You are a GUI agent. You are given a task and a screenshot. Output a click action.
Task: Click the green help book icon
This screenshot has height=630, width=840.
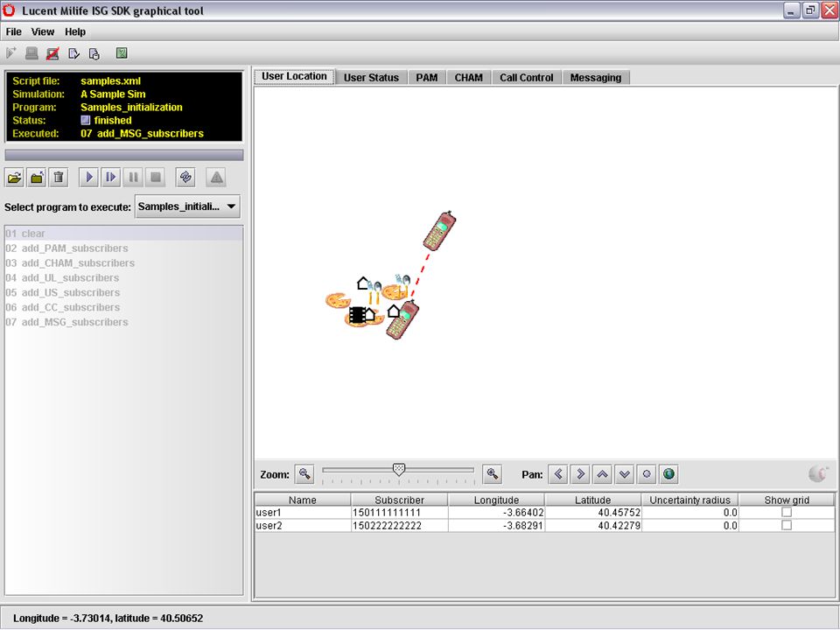point(122,53)
